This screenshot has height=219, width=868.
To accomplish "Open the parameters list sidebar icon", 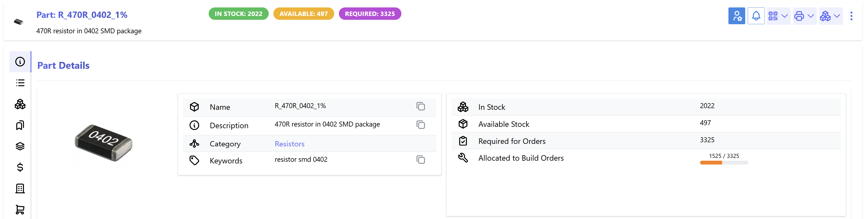I will [20, 83].
